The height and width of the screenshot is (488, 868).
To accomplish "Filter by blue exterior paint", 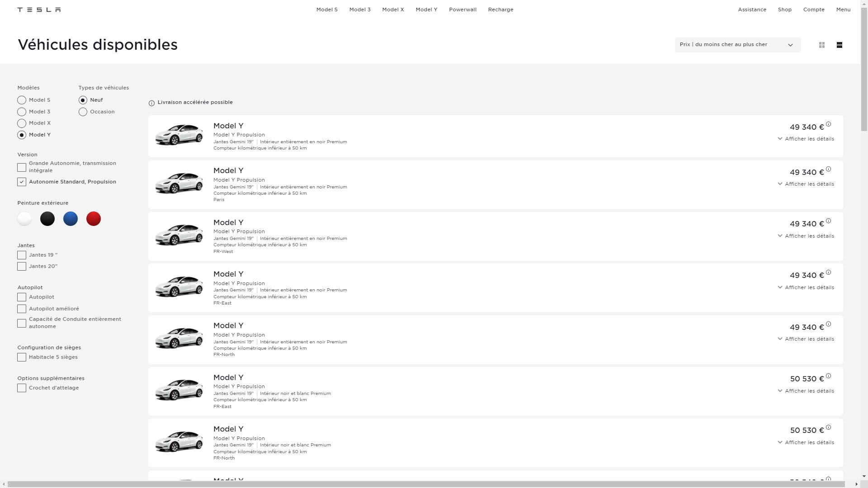I will click(x=71, y=219).
